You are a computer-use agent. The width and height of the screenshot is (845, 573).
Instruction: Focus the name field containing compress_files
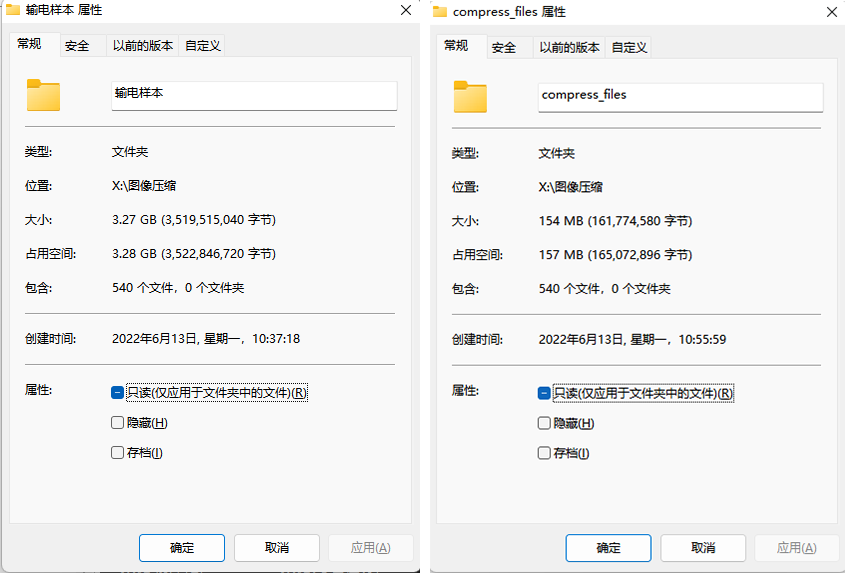pos(680,96)
